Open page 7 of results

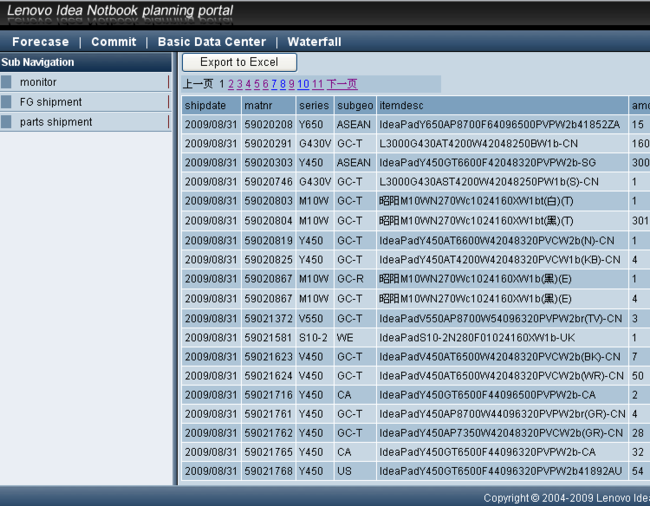(274, 84)
